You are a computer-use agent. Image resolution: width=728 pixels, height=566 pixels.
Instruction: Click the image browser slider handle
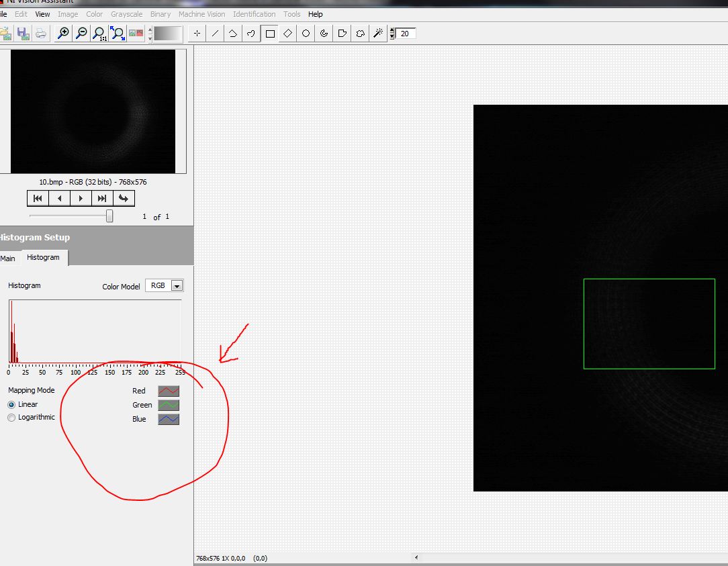pyautogui.click(x=109, y=216)
